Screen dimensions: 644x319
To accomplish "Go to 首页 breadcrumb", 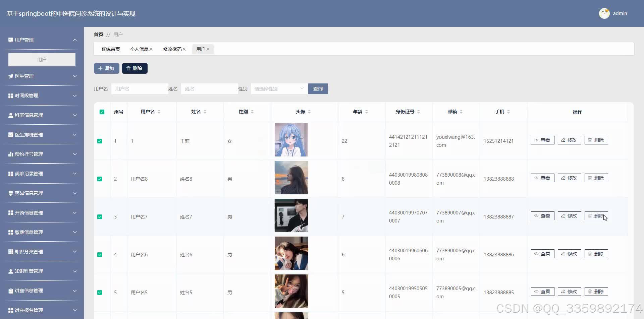I will [99, 35].
